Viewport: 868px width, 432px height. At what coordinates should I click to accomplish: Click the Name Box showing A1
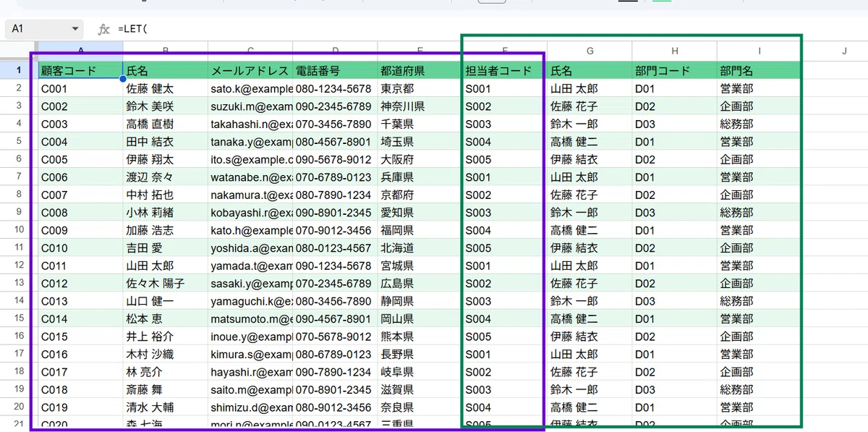pos(43,29)
